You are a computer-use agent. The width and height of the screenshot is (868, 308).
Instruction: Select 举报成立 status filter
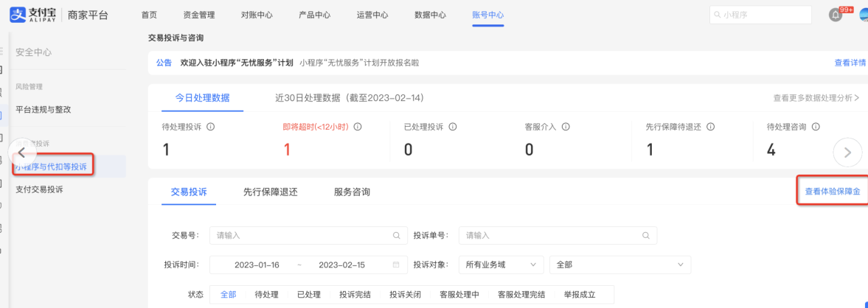click(580, 294)
